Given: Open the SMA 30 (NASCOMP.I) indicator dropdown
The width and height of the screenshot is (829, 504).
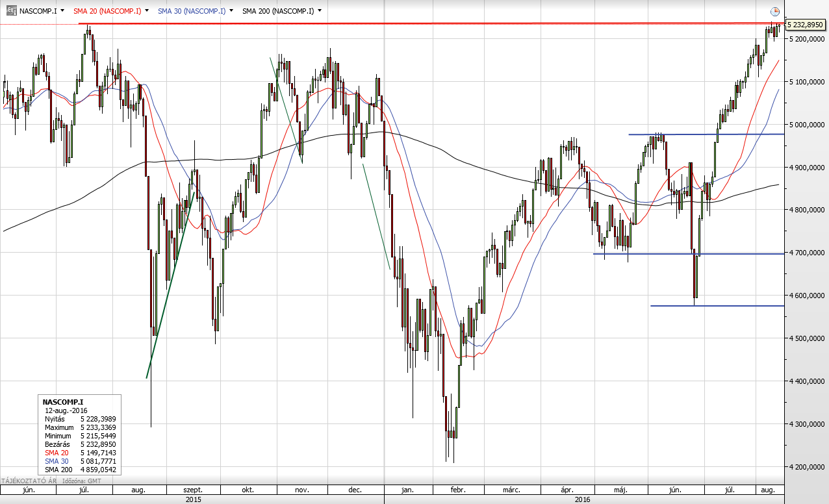Looking at the screenshot, I should pos(231,11).
